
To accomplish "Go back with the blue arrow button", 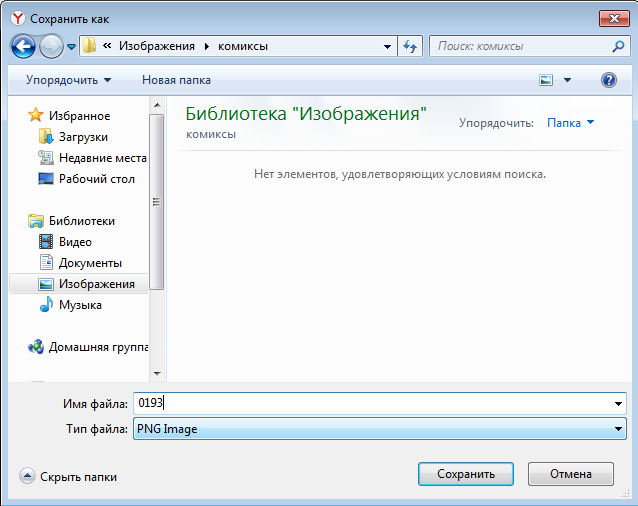I will click(x=23, y=46).
